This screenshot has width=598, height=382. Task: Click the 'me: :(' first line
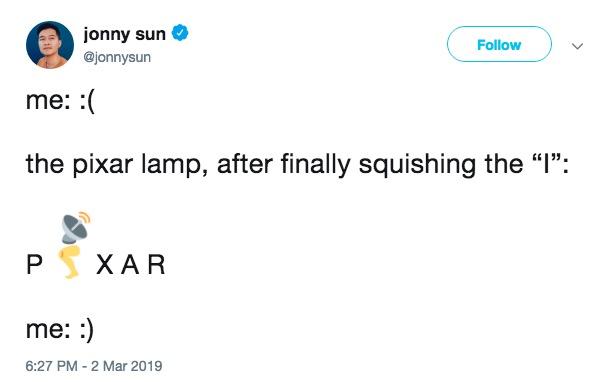pyautogui.click(x=60, y=101)
